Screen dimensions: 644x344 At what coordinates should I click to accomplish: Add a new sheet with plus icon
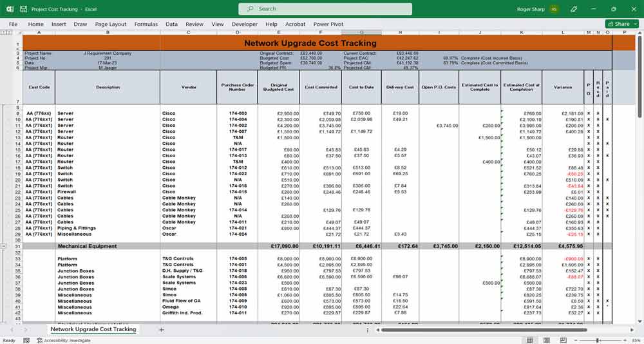pos(162,330)
